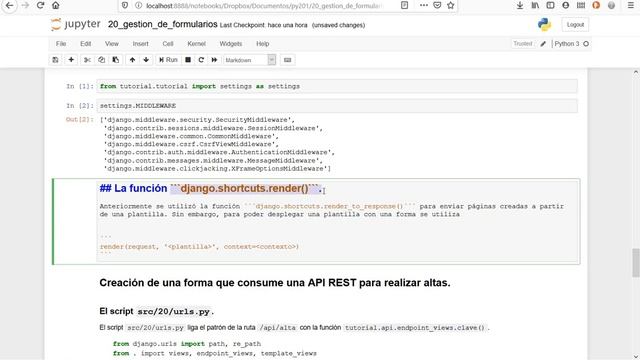Rename notebook title 20_gestion_de_formularios
640x360 pixels.
pyautogui.click(x=162, y=24)
